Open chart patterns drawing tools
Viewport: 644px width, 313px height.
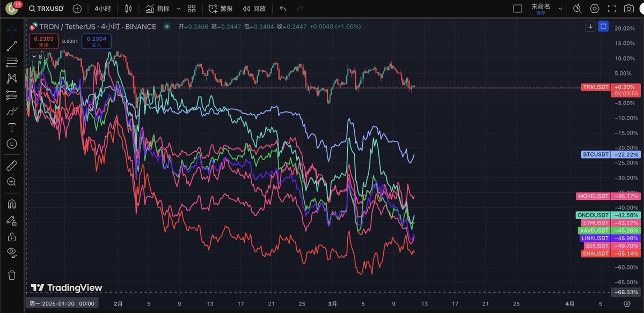(x=11, y=79)
